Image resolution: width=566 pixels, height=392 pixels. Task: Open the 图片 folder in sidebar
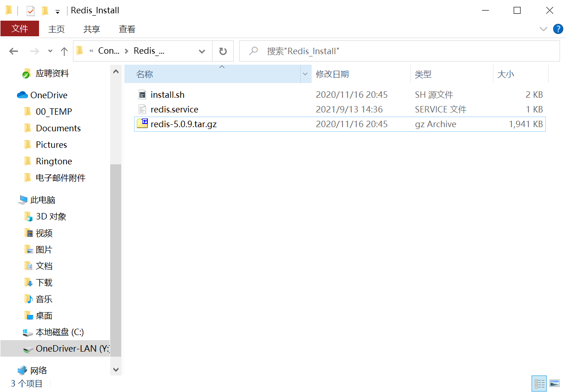(44, 249)
